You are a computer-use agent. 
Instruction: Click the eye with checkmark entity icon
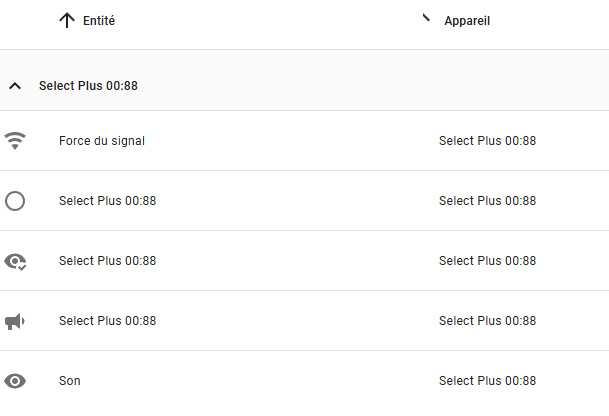point(15,261)
